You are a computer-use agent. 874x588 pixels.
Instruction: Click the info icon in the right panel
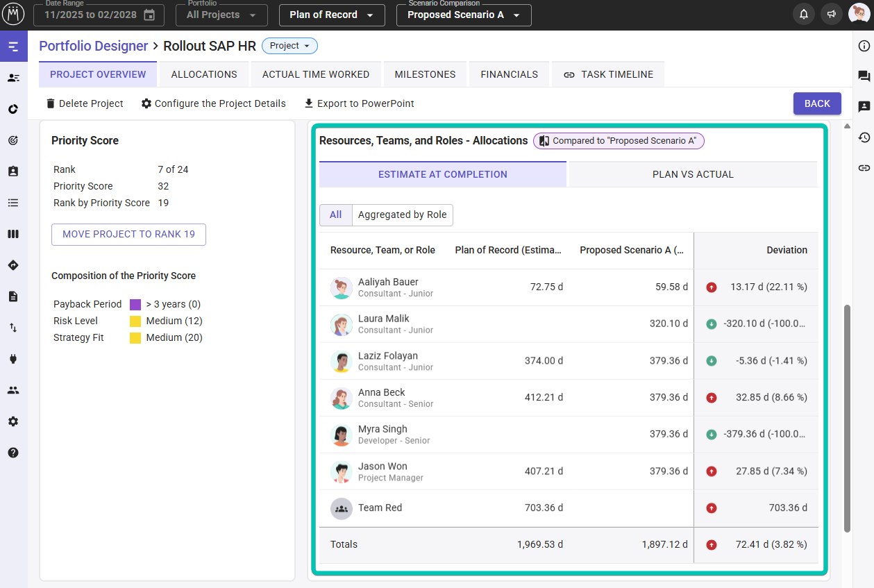click(864, 46)
